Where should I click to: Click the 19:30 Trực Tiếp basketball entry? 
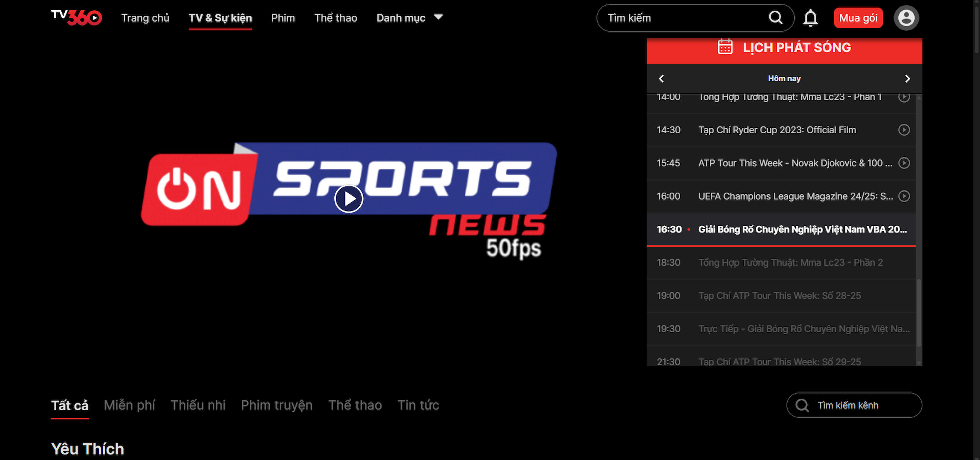(x=781, y=329)
